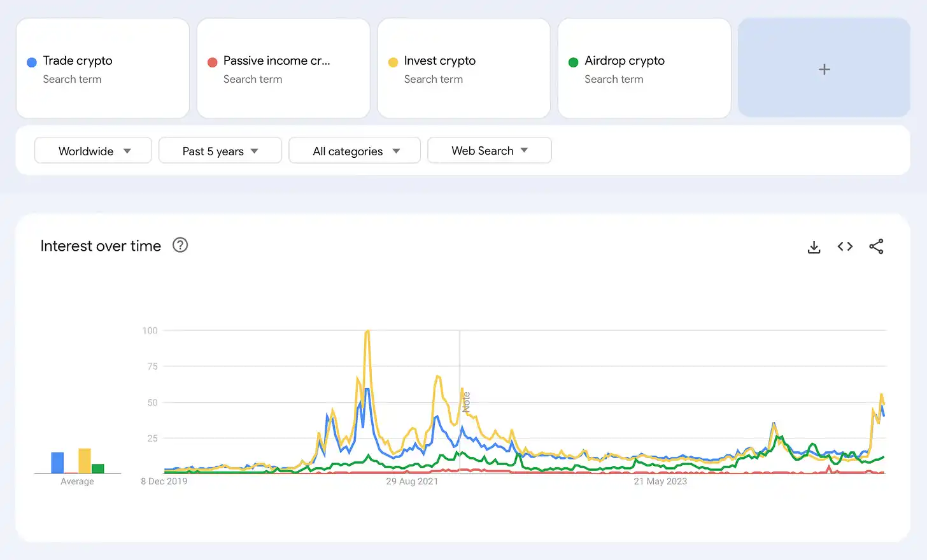Click the yellow dot beside Invest crypto
Image resolution: width=927 pixels, height=560 pixels.
(x=393, y=62)
